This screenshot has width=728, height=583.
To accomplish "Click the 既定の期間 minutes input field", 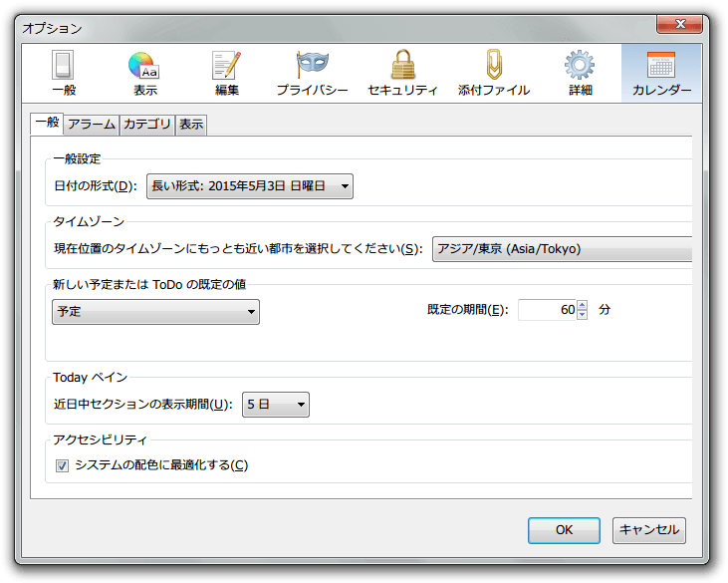I will click(546, 310).
